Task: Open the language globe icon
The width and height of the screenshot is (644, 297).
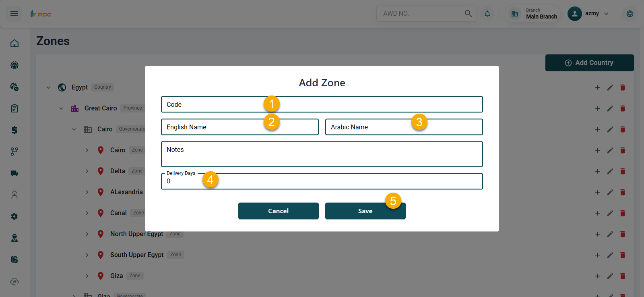Action: pyautogui.click(x=630, y=14)
